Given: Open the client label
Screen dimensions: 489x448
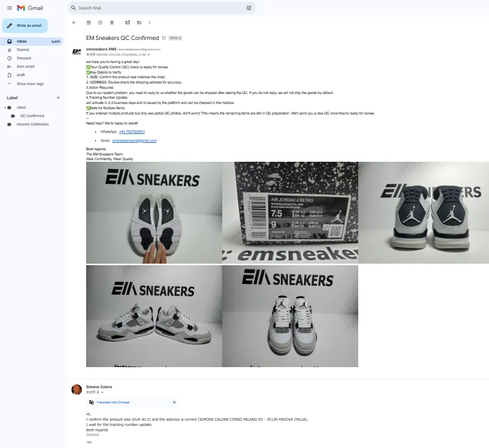Looking at the screenshot, I should coord(21,107).
